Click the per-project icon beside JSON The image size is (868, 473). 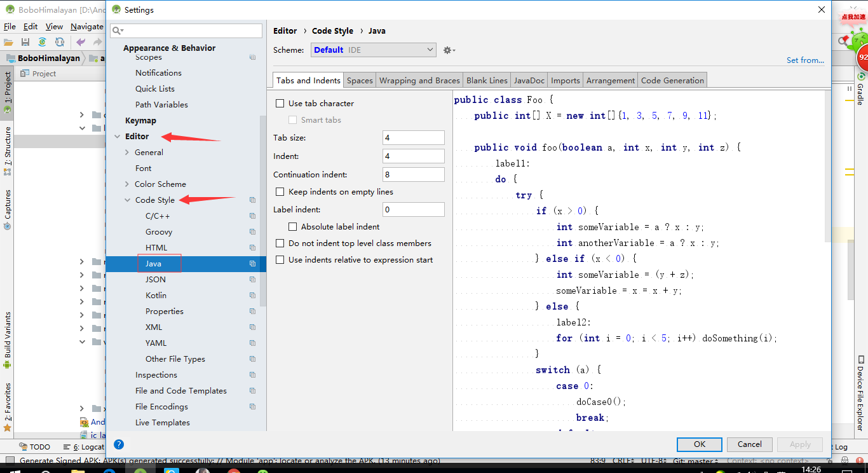[x=252, y=280]
